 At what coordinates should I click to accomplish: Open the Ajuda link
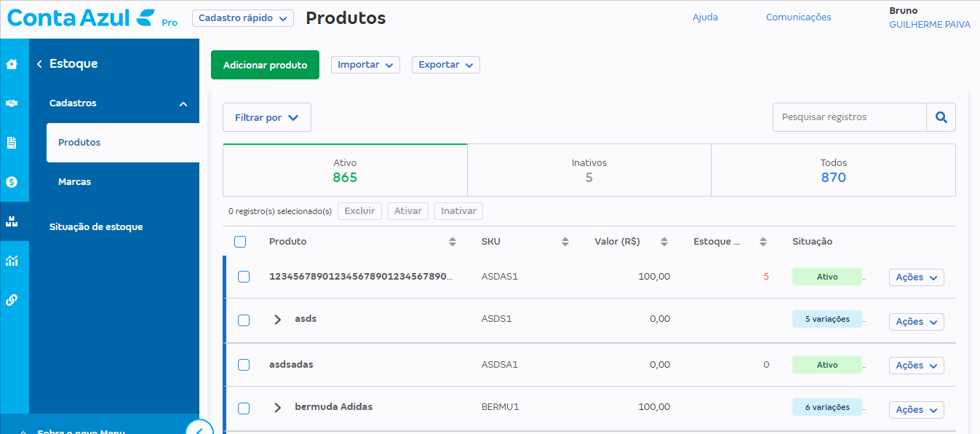tap(705, 17)
